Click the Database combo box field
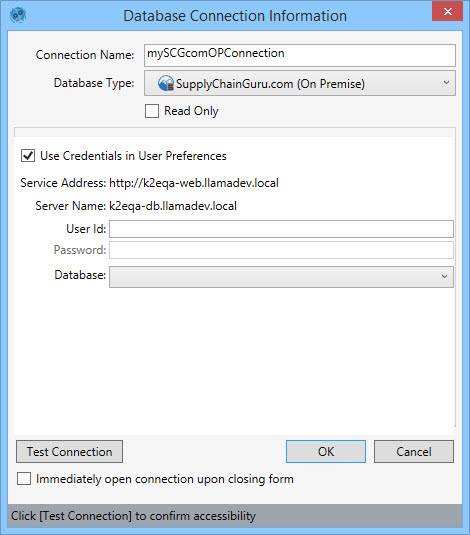Viewport: 470px width, 535px height. click(x=281, y=277)
